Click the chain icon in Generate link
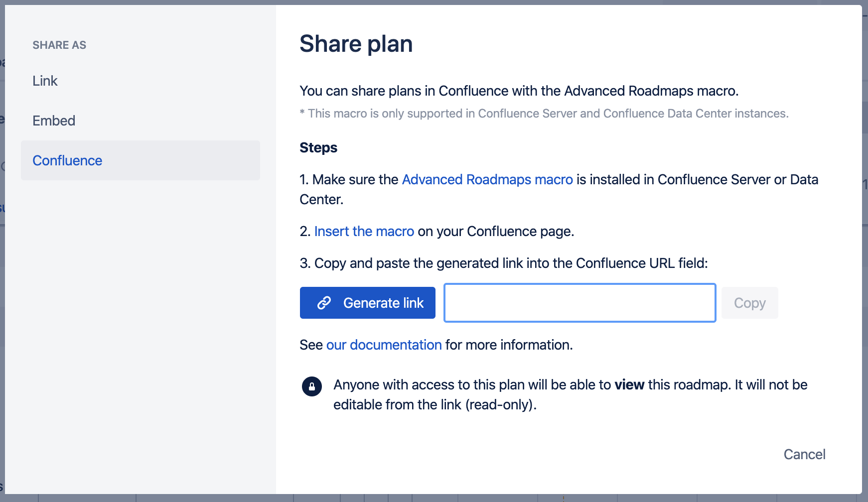Image resolution: width=868 pixels, height=502 pixels. (x=324, y=303)
